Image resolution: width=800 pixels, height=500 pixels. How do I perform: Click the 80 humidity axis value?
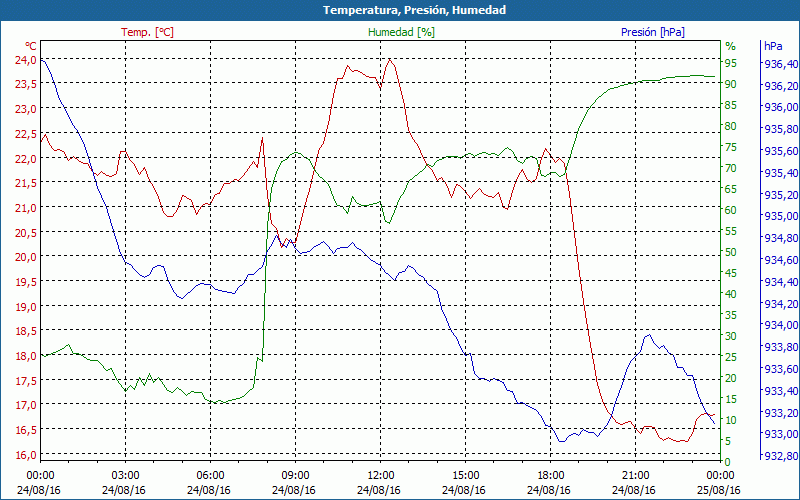(731, 126)
